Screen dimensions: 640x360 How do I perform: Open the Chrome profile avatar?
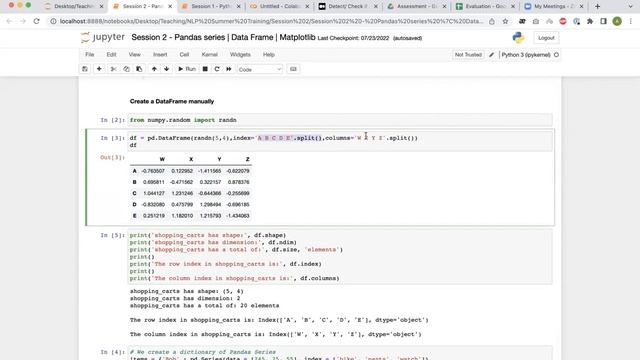(x=617, y=21)
